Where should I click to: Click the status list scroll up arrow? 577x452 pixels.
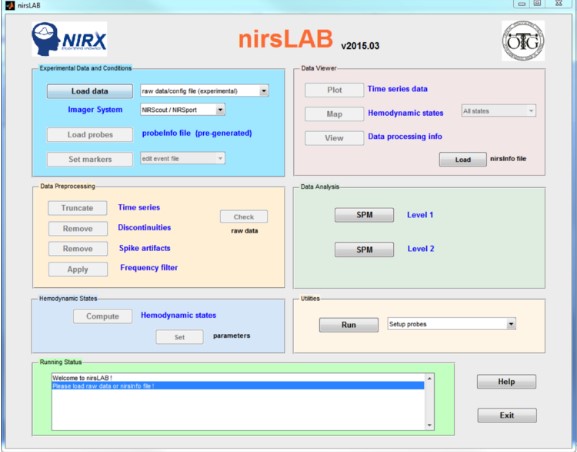coord(429,378)
